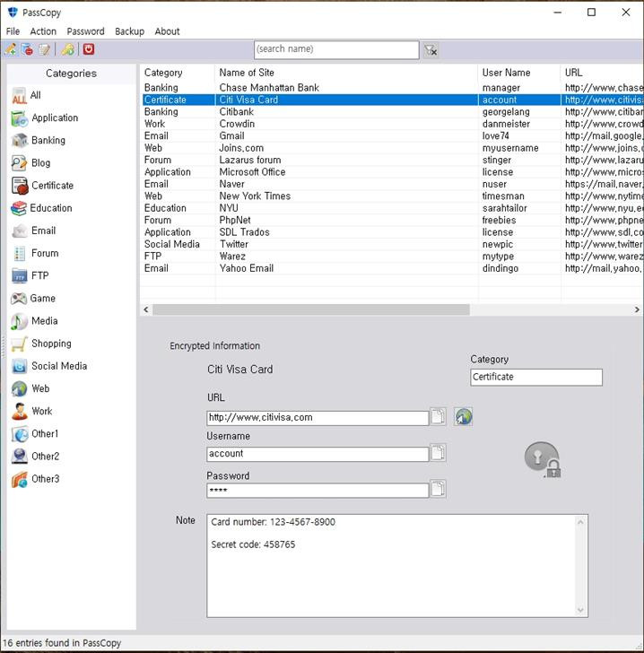Image resolution: width=644 pixels, height=653 pixels.
Task: Click the edit entry notepad icon
Action: click(44, 49)
